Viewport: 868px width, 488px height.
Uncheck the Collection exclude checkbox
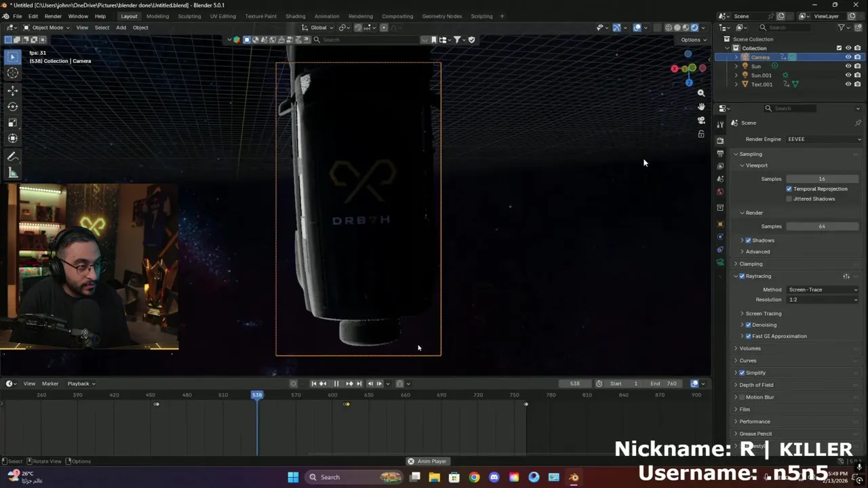[x=839, y=48]
